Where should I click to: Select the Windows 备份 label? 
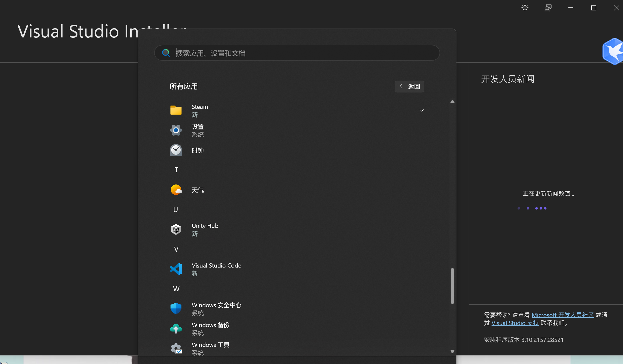tap(210, 325)
